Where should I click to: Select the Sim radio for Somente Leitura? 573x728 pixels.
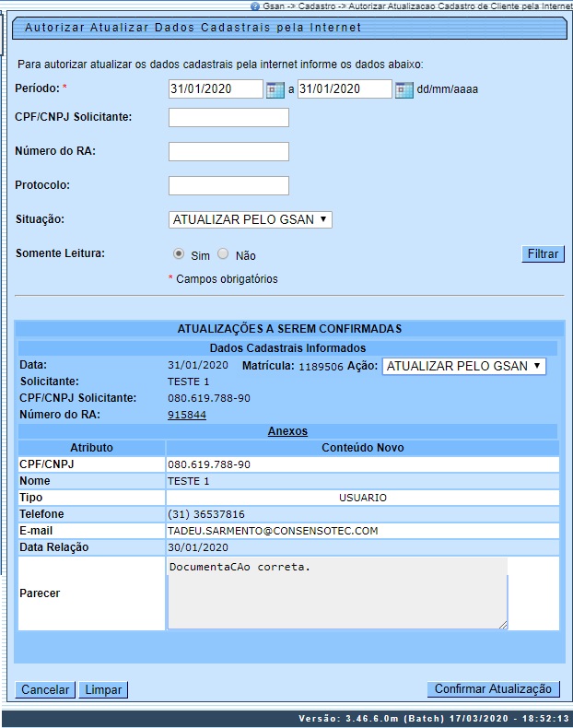click(179, 254)
